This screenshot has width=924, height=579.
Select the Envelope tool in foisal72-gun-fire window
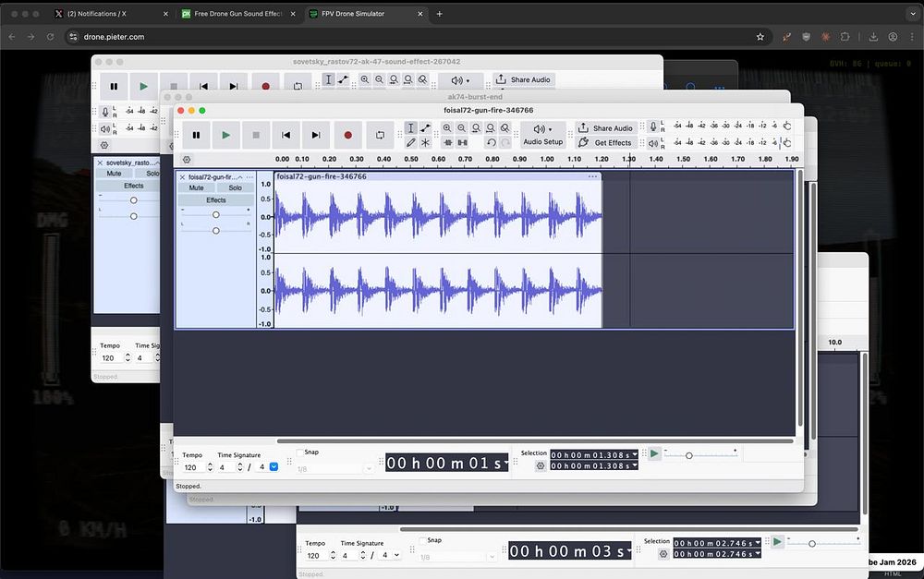pos(425,128)
